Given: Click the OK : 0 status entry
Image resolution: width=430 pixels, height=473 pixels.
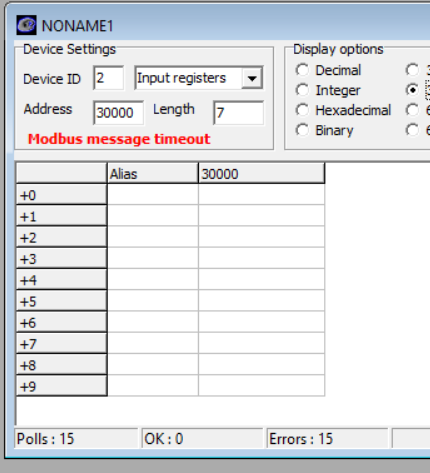Looking at the screenshot, I should [x=202, y=439].
